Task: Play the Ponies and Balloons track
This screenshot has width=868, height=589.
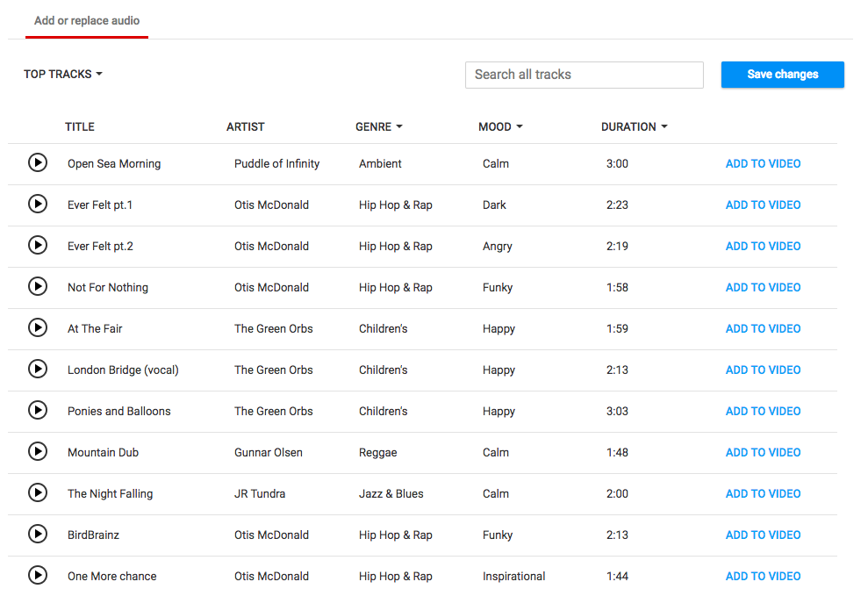Action: pos(38,410)
